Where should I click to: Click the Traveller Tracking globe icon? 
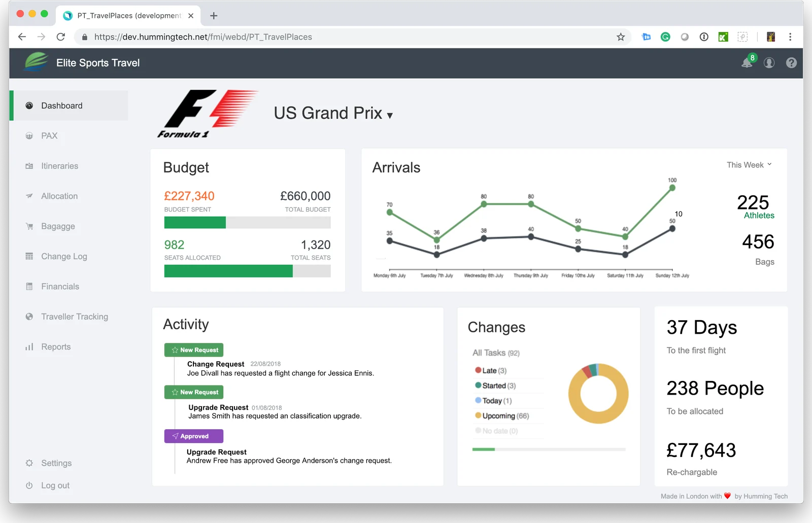point(29,317)
